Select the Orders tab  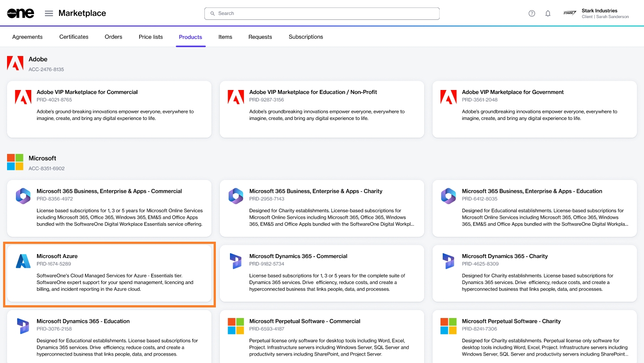pyautogui.click(x=113, y=37)
